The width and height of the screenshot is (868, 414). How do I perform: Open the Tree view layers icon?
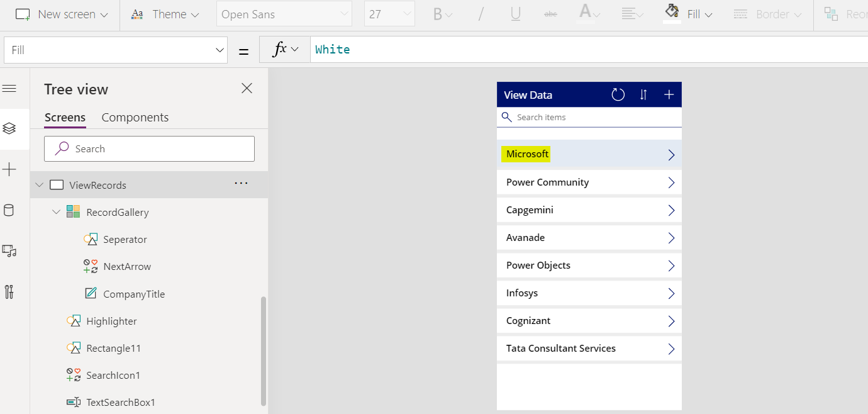click(x=9, y=128)
